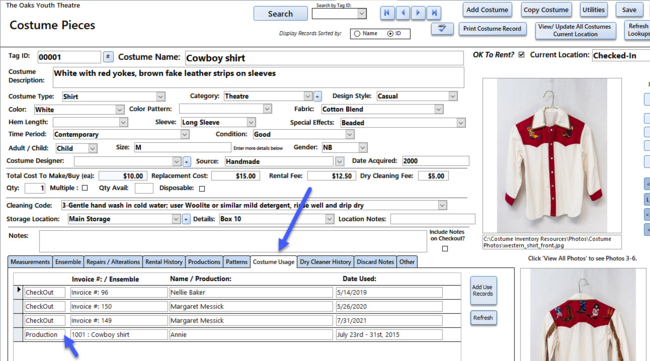Viewport: 650px width, 361px height.
Task: Open the Other tab
Action: [407, 262]
